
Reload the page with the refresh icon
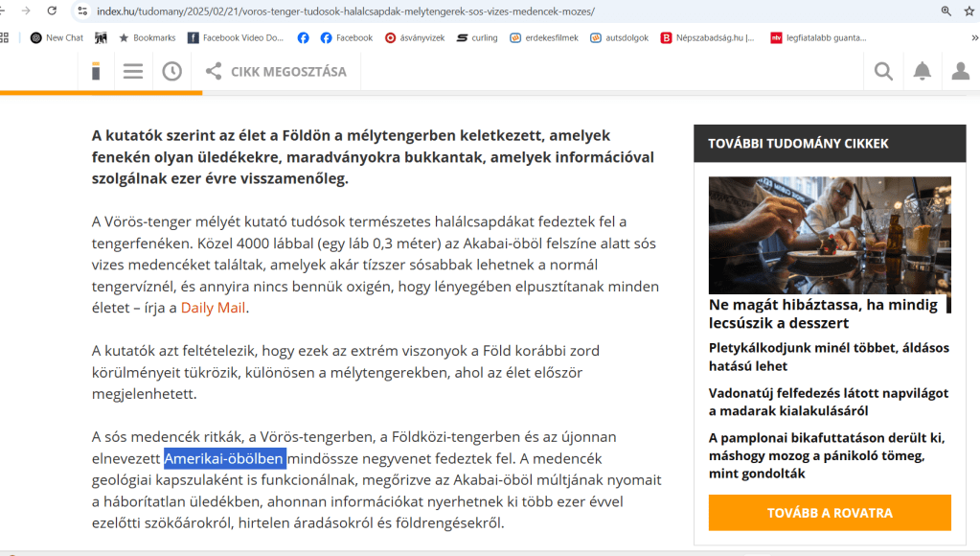pos(52,11)
